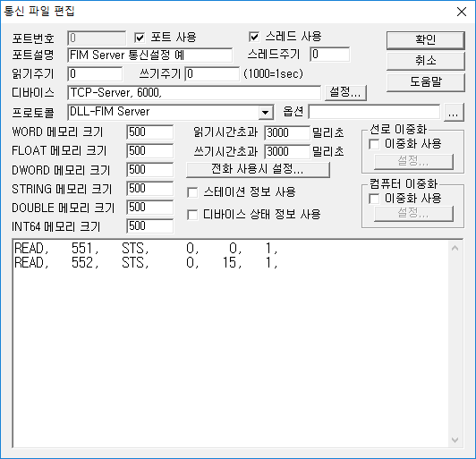Open the 프로토콜 dropdown arrow
This screenshot has height=459, width=476.
[266, 113]
